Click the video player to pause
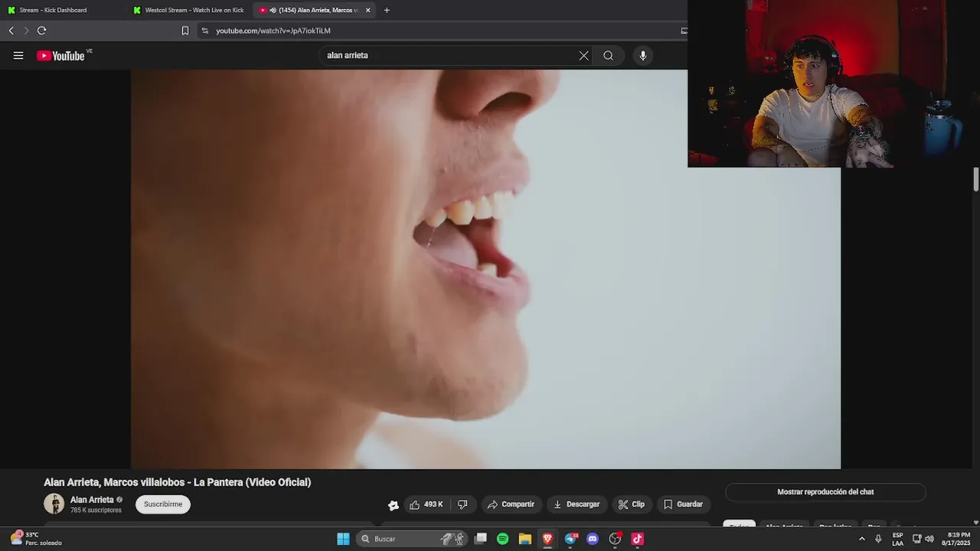 coord(485,269)
